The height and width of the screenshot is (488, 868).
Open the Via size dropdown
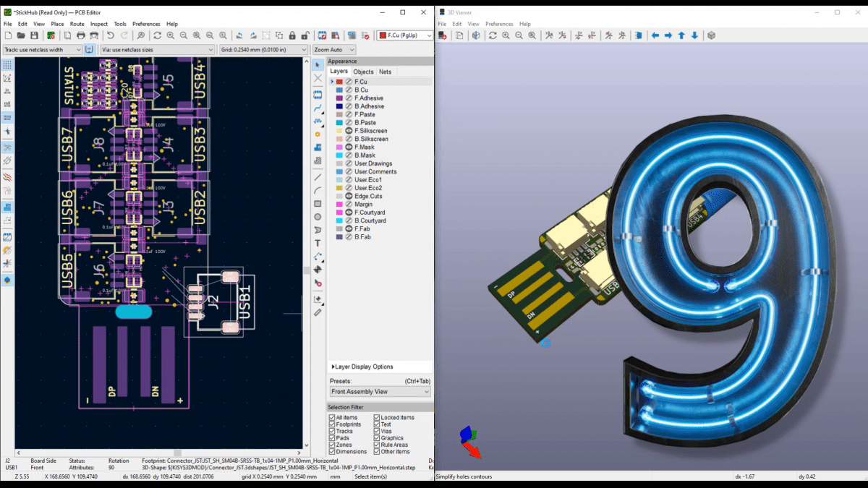pos(157,50)
